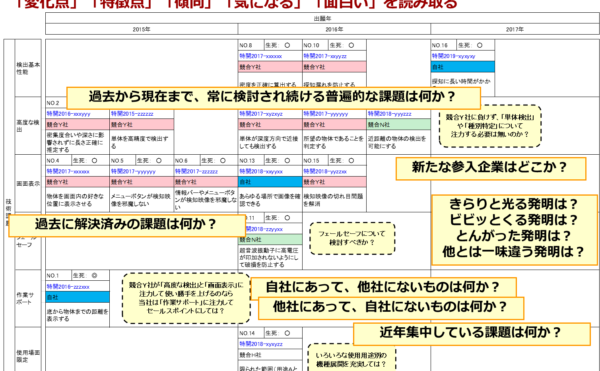This screenshot has height=371, width=600.
Task: Select callout 新たな参入企業はどこか？
Action: tap(491, 168)
